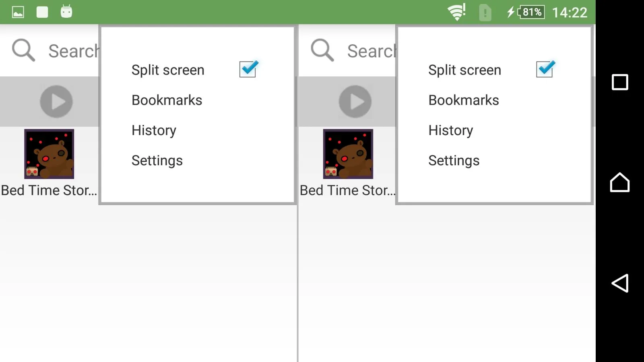Image resolution: width=644 pixels, height=362 pixels.
Task: Uncheck Split screen checkbox in left menu
Action: [x=248, y=69]
